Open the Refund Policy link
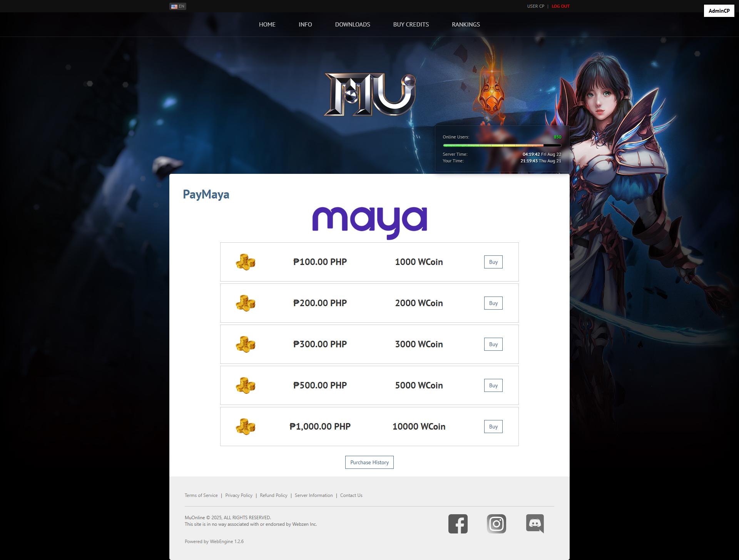Screen dimensions: 739x560 (x=274, y=495)
